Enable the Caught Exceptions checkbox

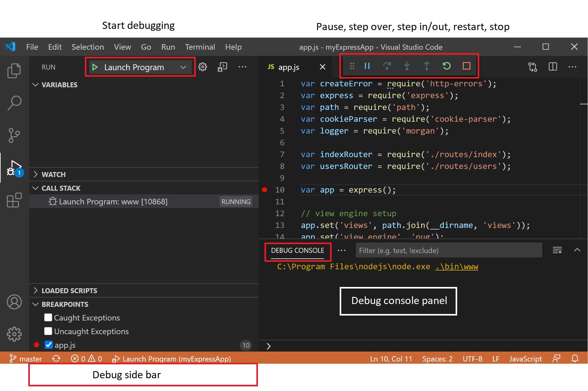(x=48, y=317)
